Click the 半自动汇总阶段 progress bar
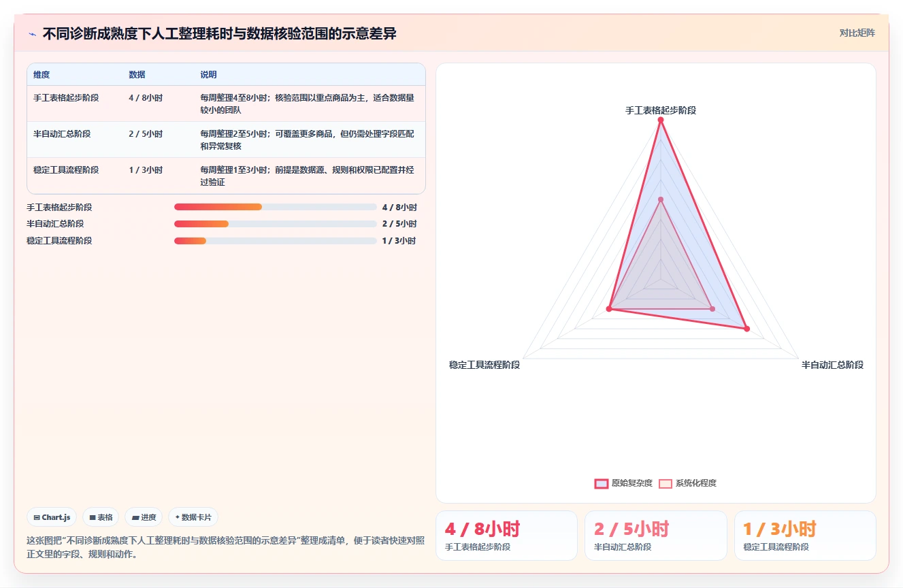This screenshot has width=903, height=588. 276,224
